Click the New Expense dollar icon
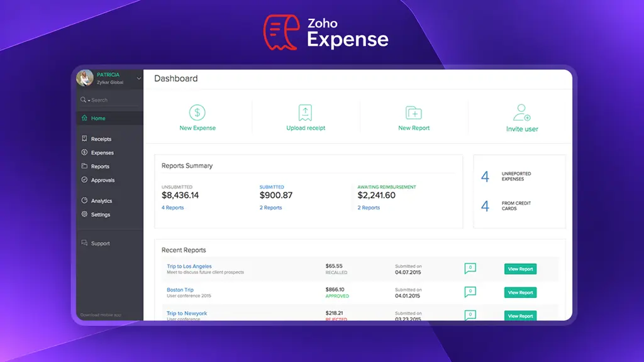644x362 pixels. (197, 112)
